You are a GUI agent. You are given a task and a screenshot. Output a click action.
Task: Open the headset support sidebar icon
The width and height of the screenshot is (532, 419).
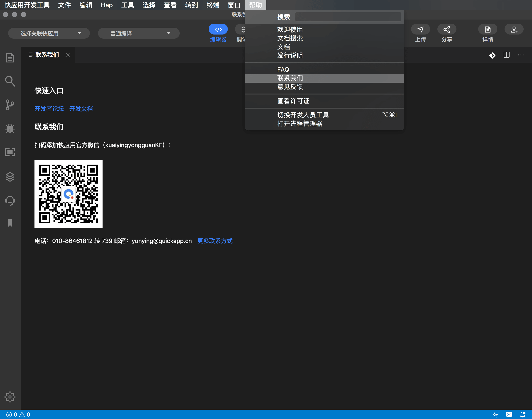[x=10, y=201]
